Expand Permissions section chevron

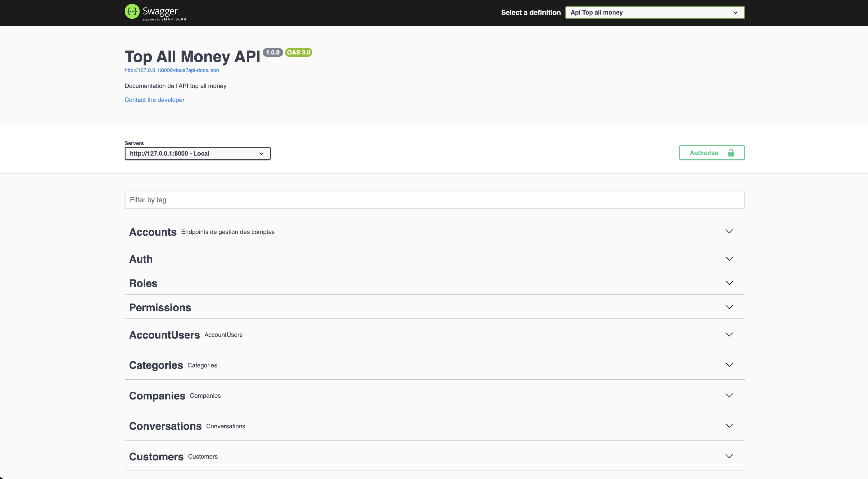click(729, 307)
